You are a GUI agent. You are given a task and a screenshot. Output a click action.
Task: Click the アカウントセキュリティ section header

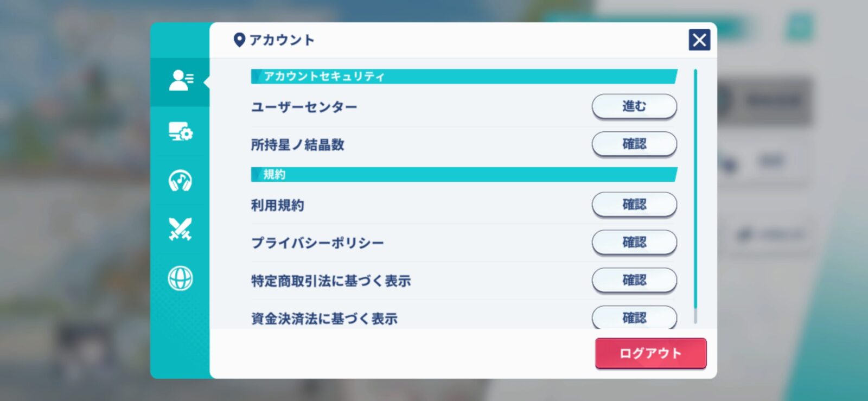click(463, 77)
